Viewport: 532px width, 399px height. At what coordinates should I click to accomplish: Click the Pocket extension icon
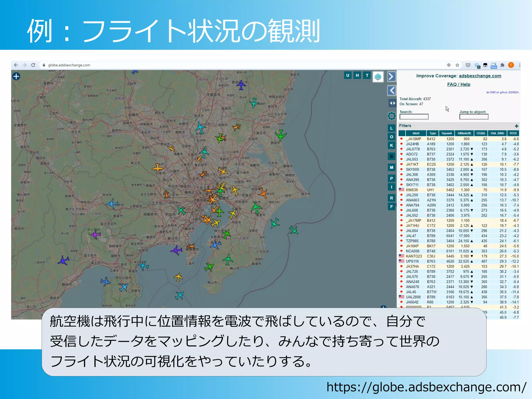coord(468,65)
